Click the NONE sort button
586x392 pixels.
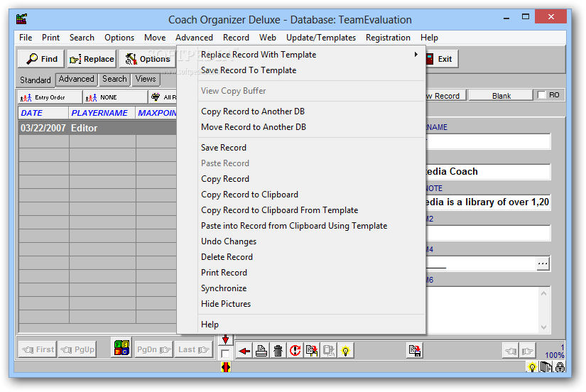pos(116,97)
